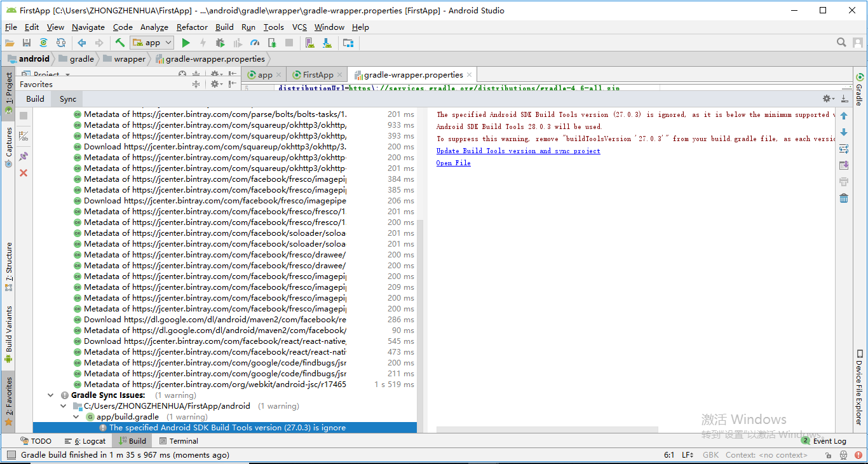Viewport: 868px width, 464px height.
Task: Open AVD Manager icon
Action: (309, 43)
